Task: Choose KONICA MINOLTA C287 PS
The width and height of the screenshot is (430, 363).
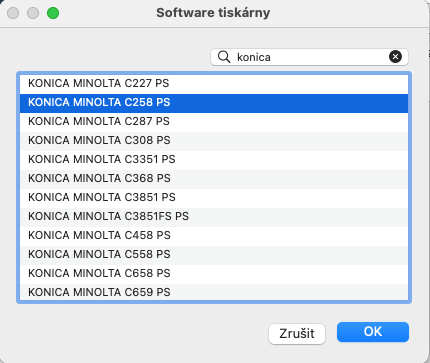Action: click(214, 122)
